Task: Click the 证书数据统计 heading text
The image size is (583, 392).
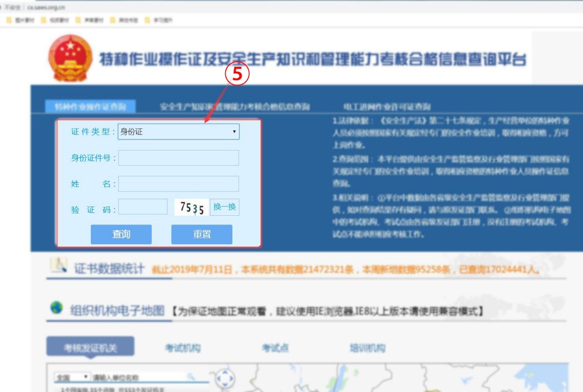Action: [x=109, y=269]
